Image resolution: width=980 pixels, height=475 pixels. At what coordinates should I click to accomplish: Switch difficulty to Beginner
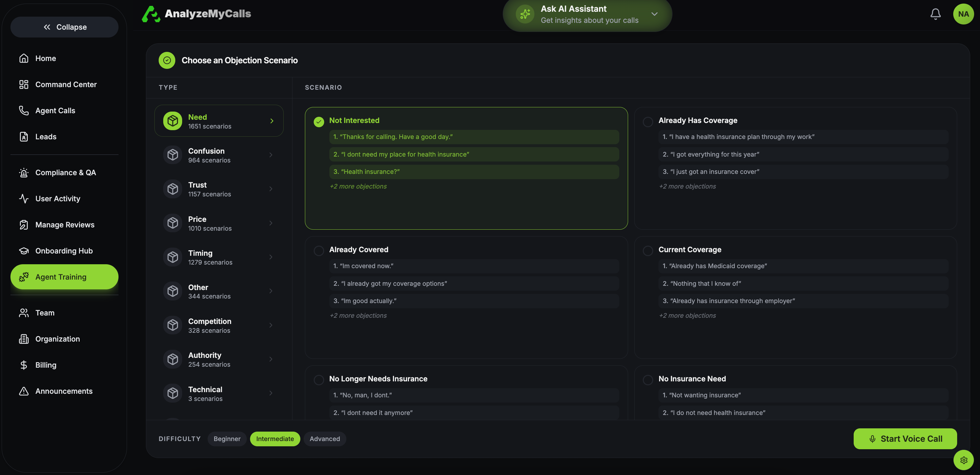point(227,438)
